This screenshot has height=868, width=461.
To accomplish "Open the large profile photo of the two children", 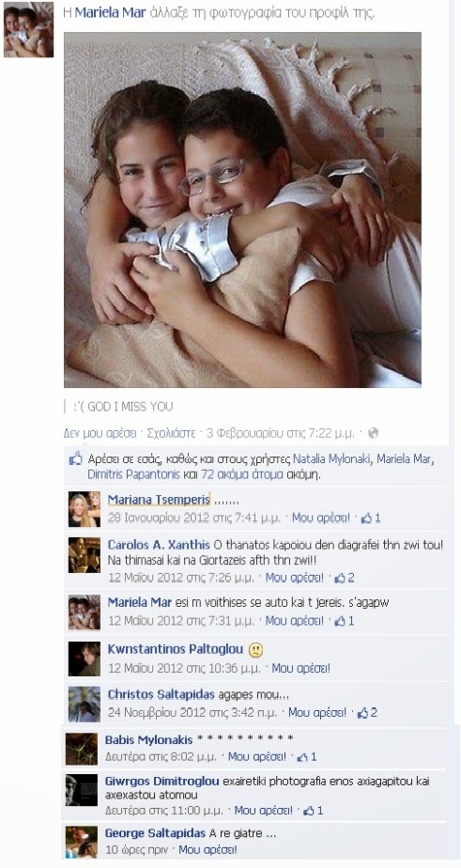I will pyautogui.click(x=242, y=209).
